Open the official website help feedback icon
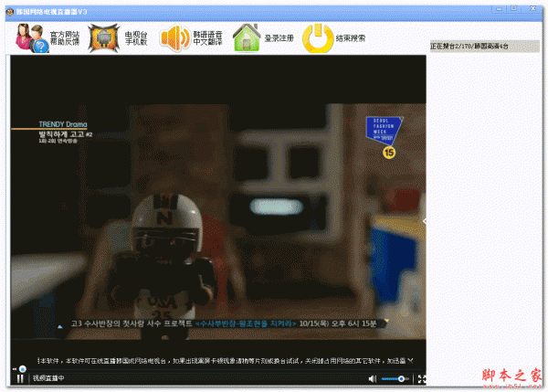The width and height of the screenshot is (548, 392). 32,38
